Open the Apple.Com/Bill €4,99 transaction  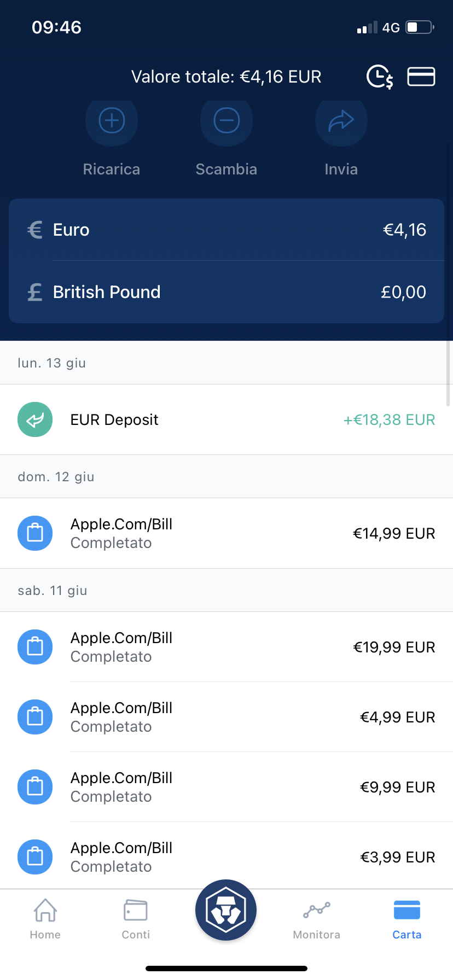pos(226,717)
